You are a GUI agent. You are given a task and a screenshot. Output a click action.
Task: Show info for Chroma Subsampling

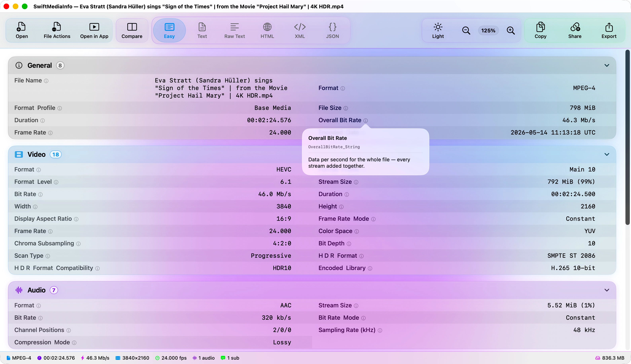78,244
